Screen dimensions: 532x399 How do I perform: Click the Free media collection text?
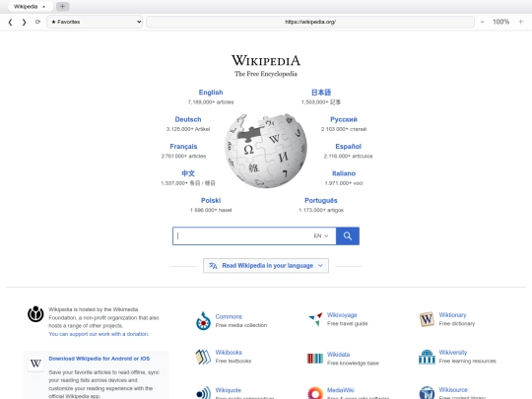[241, 325]
